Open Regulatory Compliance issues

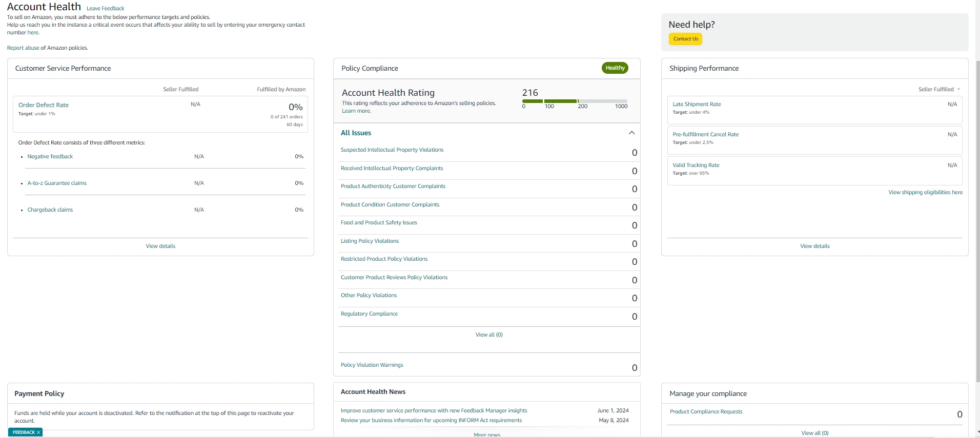click(369, 314)
